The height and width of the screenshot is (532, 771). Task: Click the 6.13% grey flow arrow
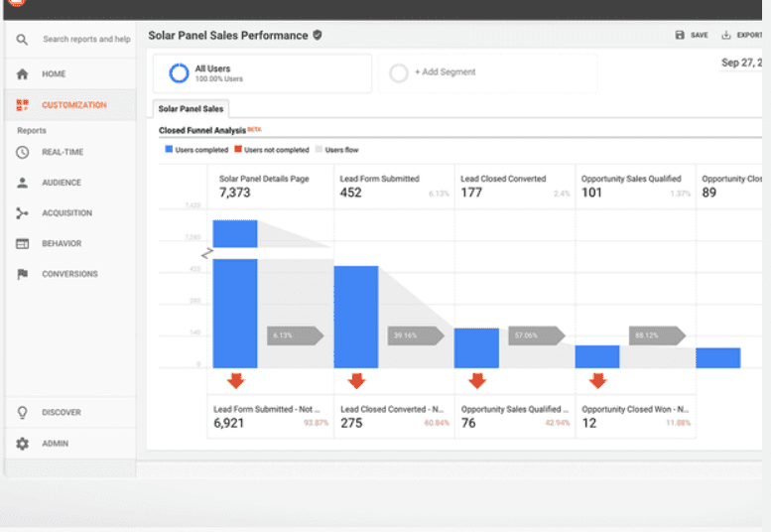click(x=295, y=335)
